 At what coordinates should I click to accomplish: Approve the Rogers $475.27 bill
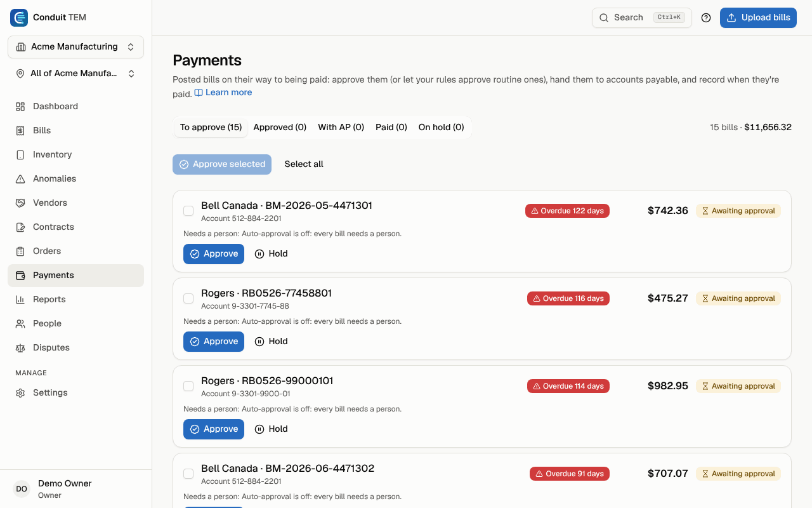click(214, 342)
